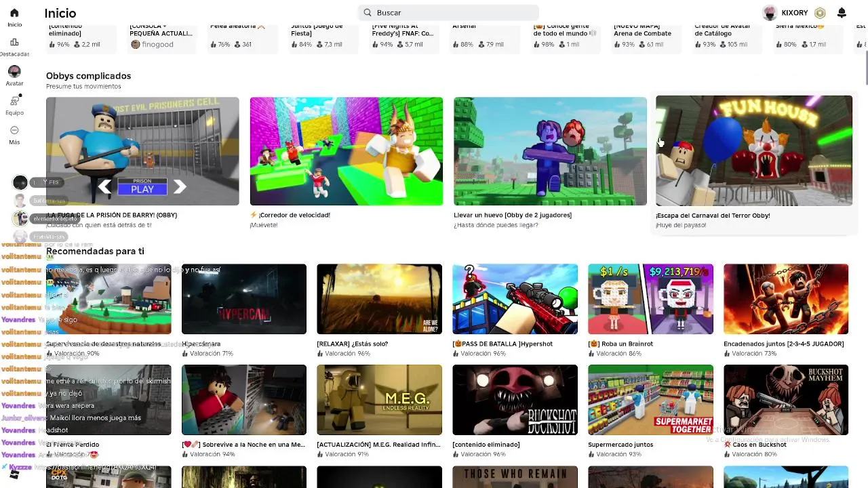Open the Inicio home icon in sidebar
Image resolution: width=868 pixels, height=488 pixels.
[14, 13]
